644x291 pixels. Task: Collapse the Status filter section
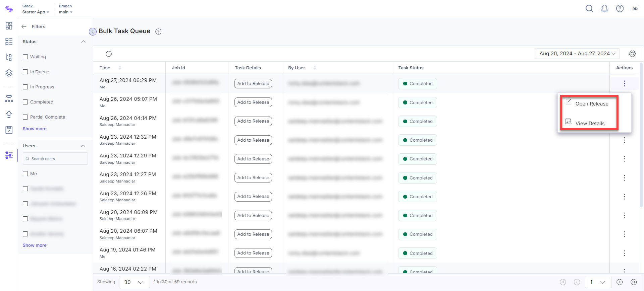[x=83, y=42]
